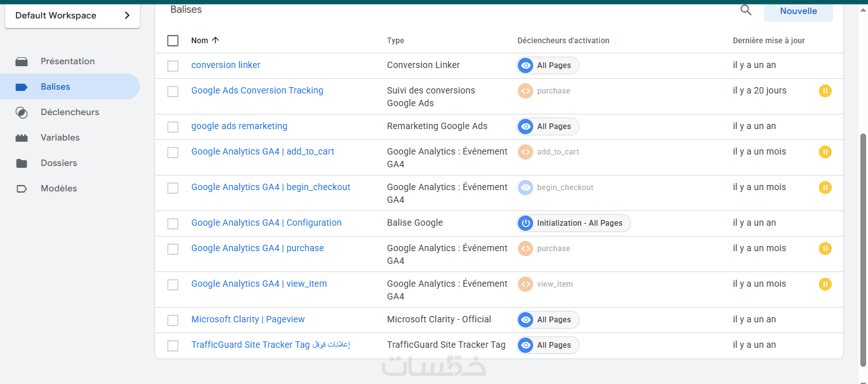This screenshot has width=868, height=384.
Task: Click the search magnifier icon in Balises
Action: pos(746,10)
